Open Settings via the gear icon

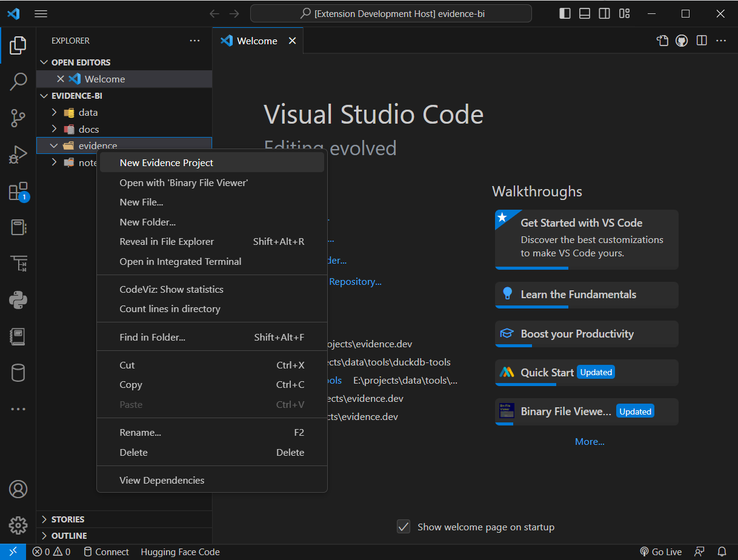click(x=18, y=525)
